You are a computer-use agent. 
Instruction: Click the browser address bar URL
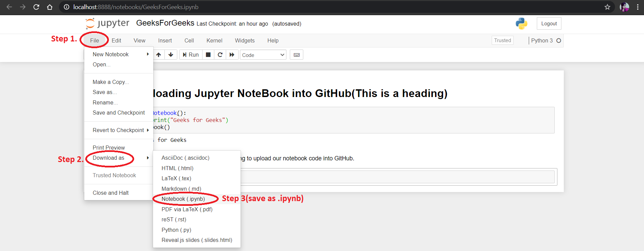tap(136, 7)
